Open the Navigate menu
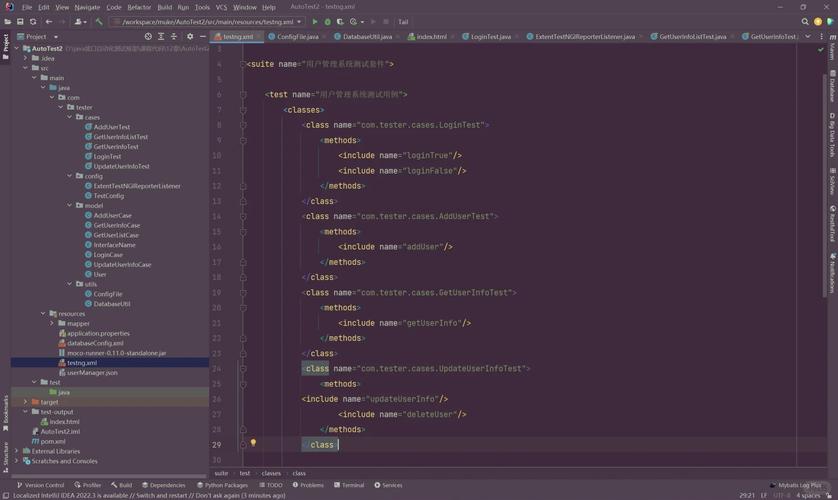The image size is (838, 500). click(87, 7)
